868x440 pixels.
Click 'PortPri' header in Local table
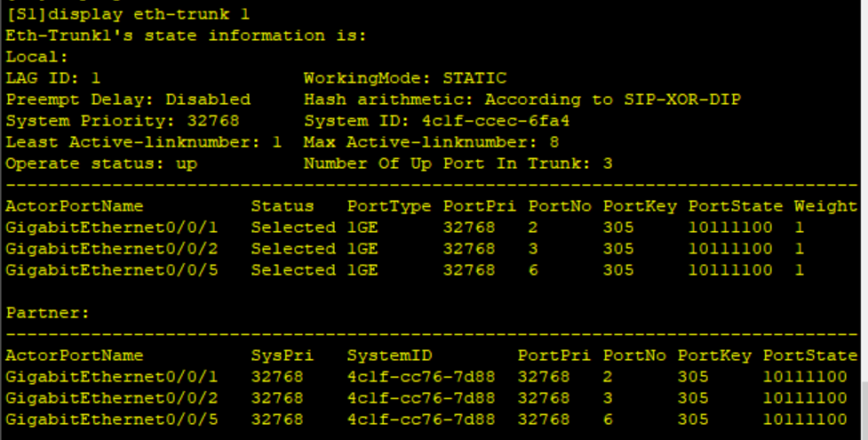[480, 206]
